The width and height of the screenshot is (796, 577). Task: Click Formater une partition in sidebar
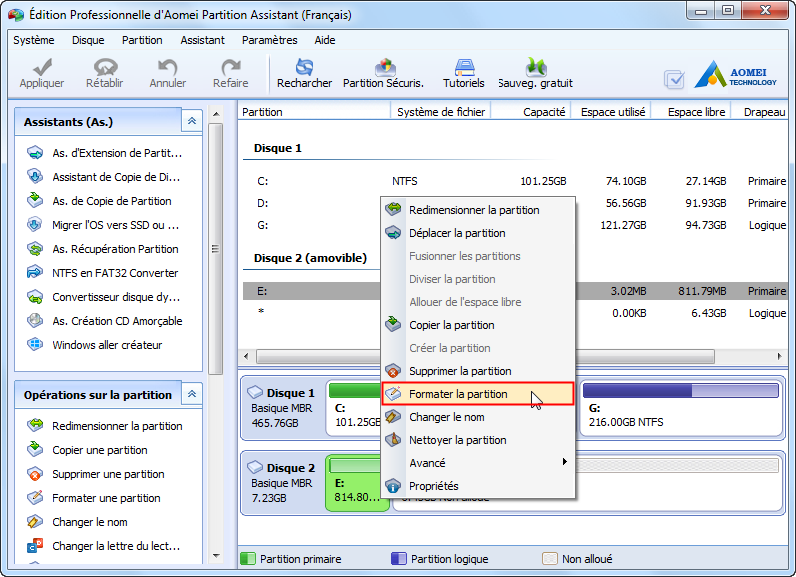[94, 498]
